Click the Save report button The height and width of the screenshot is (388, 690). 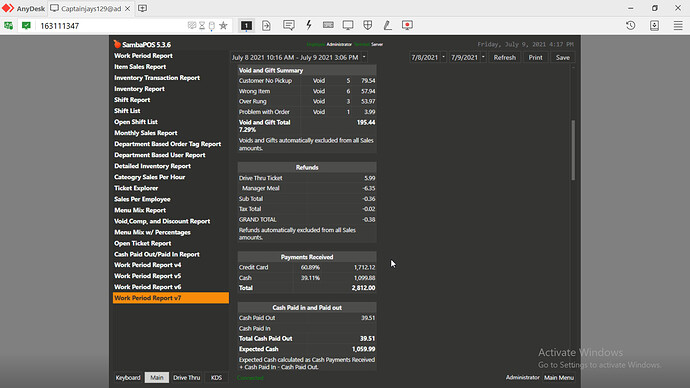tap(562, 57)
